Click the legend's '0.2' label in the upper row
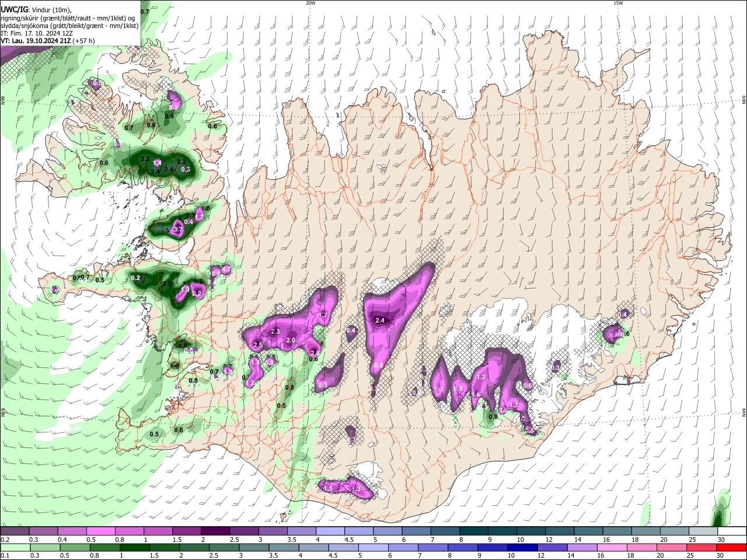The height and width of the screenshot is (560, 747). 4,540
